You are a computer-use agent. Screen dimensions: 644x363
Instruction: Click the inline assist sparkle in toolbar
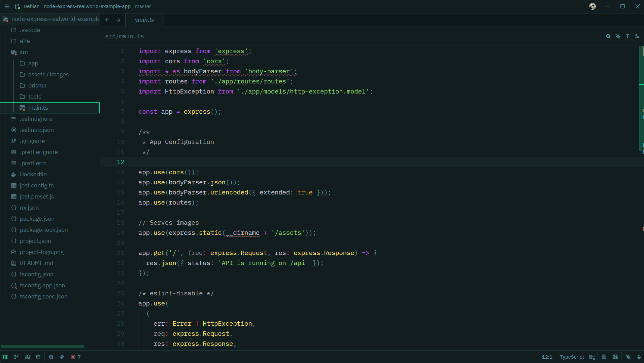pyautogui.click(x=618, y=36)
